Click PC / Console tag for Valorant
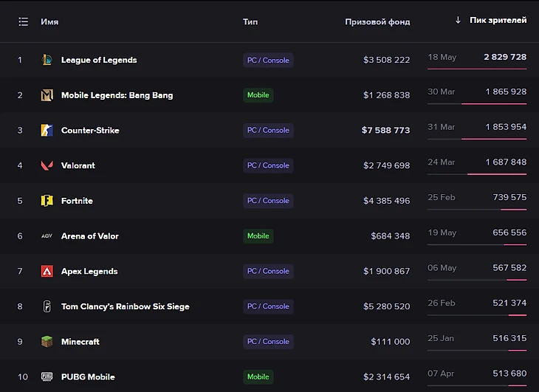The image size is (539, 392). [268, 165]
